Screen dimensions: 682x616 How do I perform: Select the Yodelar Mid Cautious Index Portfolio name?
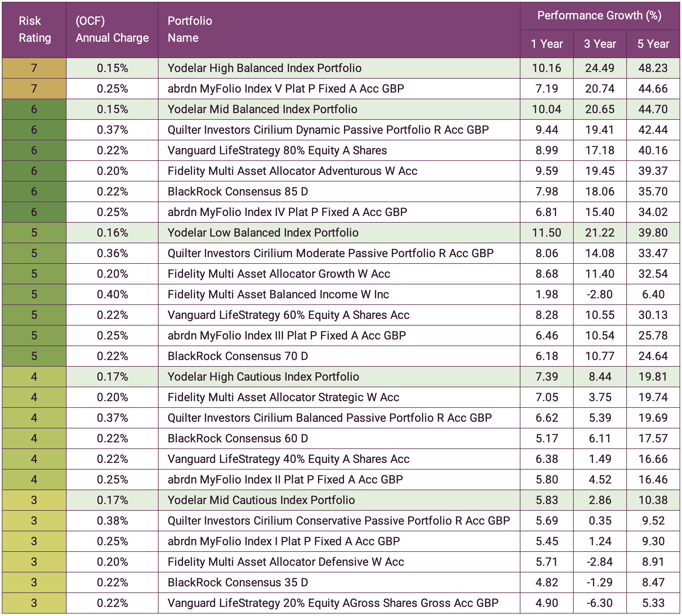point(264,500)
